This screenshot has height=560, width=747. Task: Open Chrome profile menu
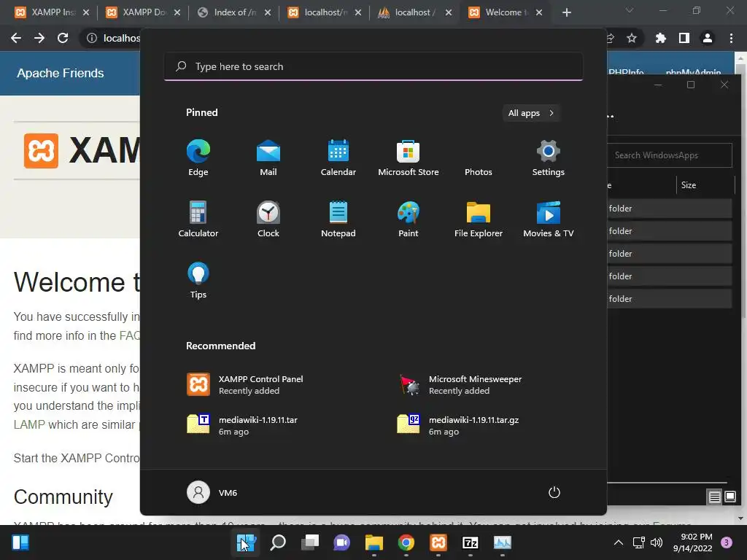point(708,38)
